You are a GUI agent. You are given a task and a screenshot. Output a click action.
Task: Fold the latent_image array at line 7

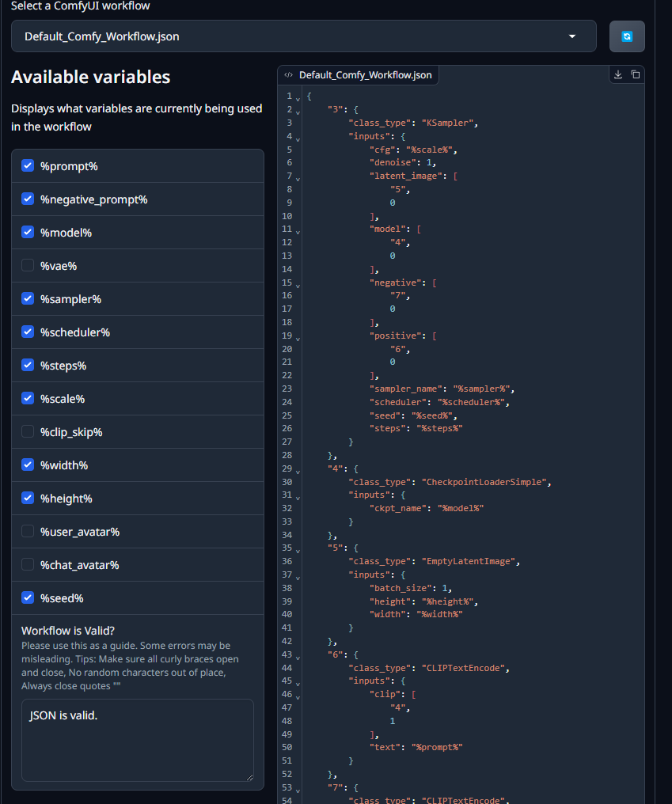tap(298, 179)
